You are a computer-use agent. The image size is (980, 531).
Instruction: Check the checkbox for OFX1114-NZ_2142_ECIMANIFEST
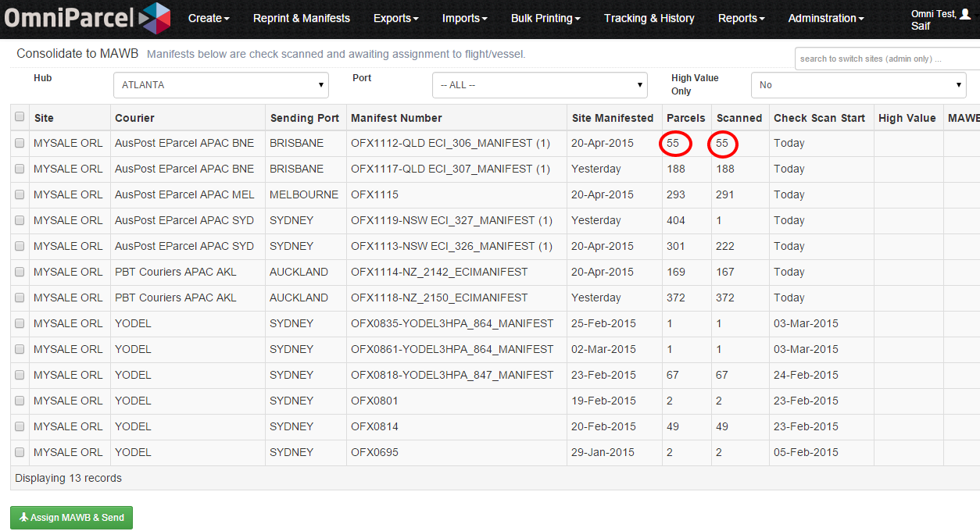19,272
